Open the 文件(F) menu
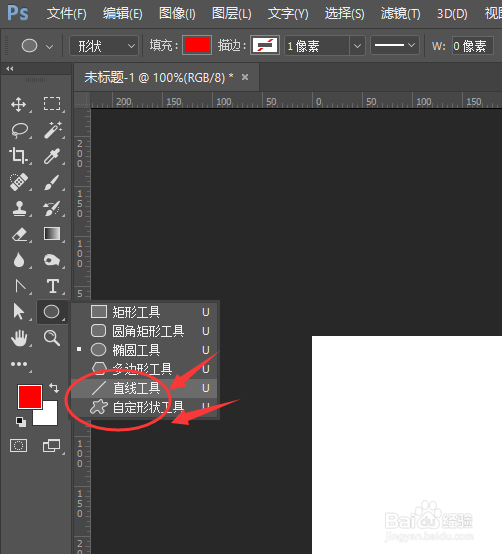Screen dimensions: 502x554 66,14
